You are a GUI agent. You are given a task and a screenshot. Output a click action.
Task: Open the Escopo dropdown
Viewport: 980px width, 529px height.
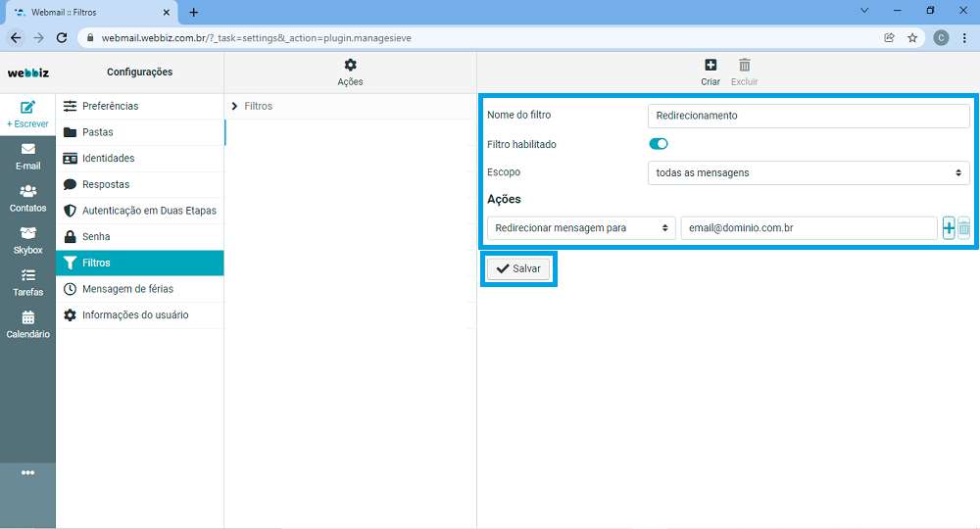tap(808, 172)
